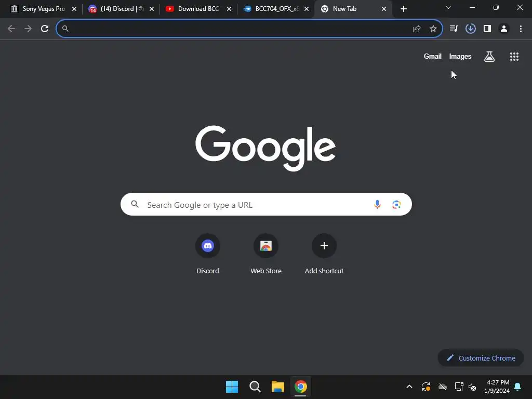Expand the tab search chevron

point(448,7)
